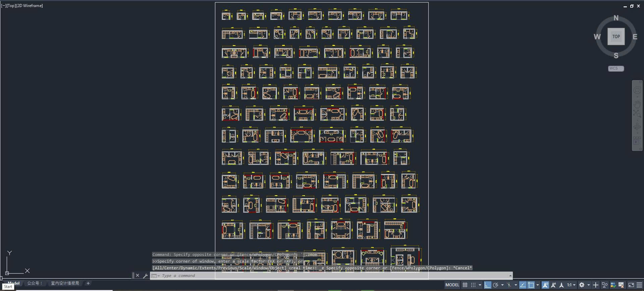Open the Polar Tracking angle dropdown arrow

coord(502,285)
